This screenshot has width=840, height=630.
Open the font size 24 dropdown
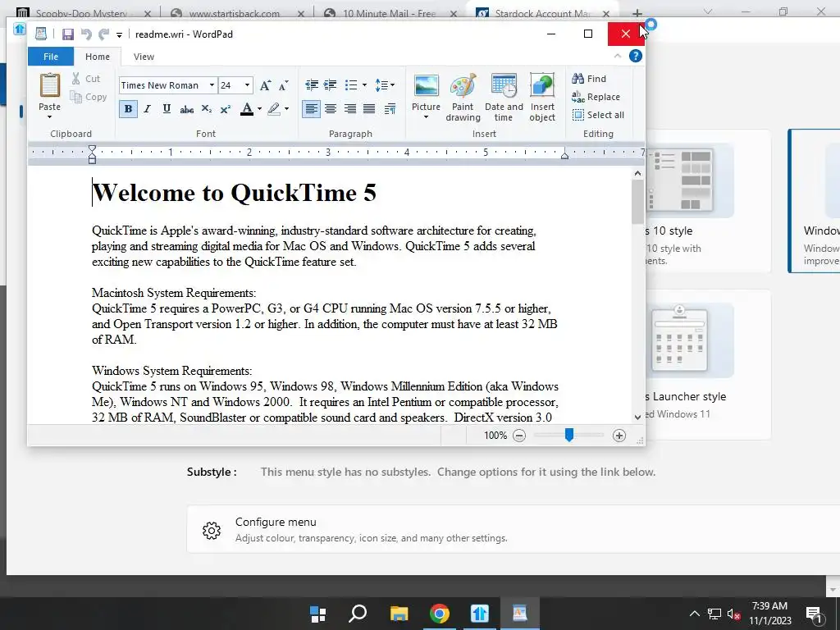(x=247, y=85)
